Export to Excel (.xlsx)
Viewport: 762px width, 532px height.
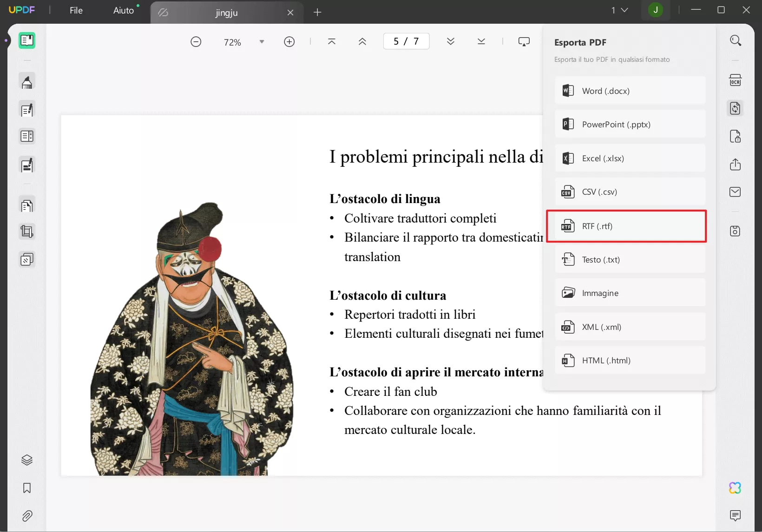[630, 158]
